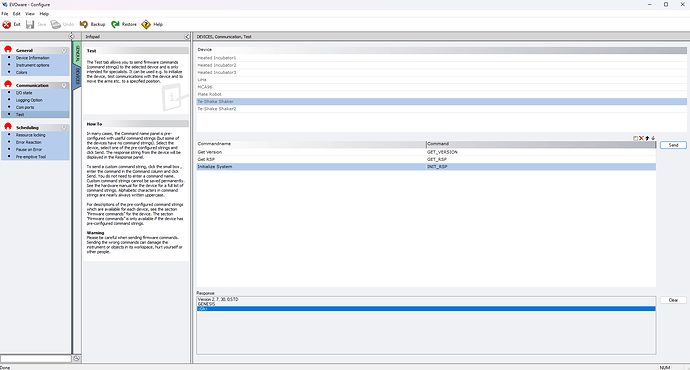Select Plate Robot device row
690x370 pixels.
441,94
